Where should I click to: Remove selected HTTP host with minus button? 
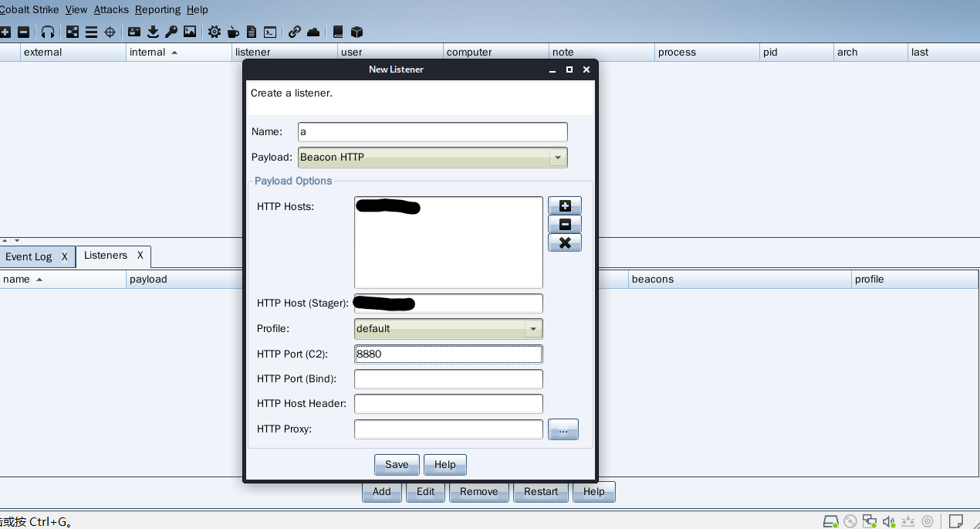pyautogui.click(x=565, y=225)
